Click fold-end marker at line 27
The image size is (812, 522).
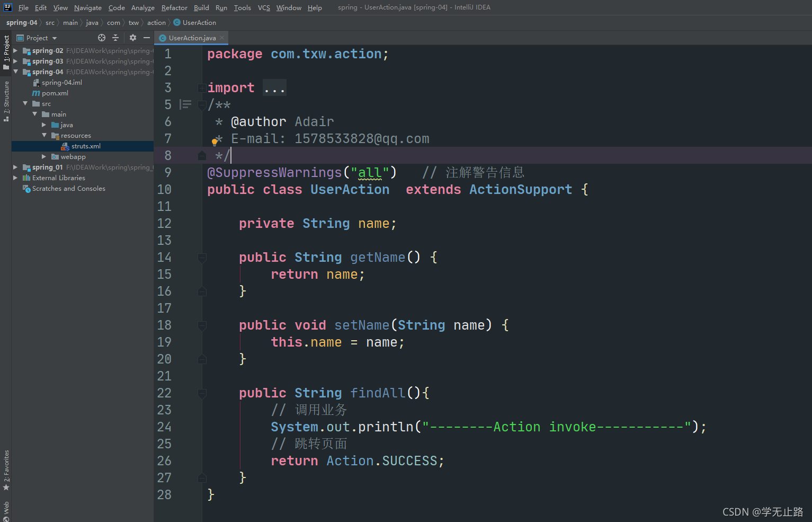(x=202, y=478)
